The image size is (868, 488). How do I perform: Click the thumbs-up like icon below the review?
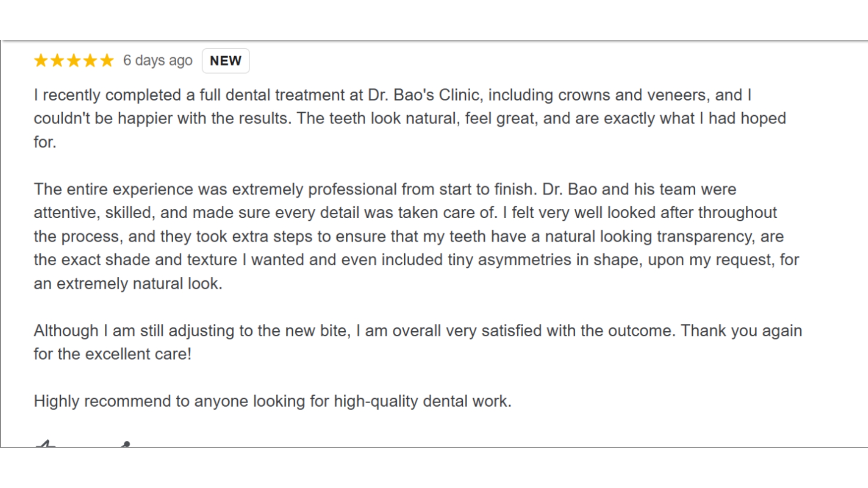(45, 444)
